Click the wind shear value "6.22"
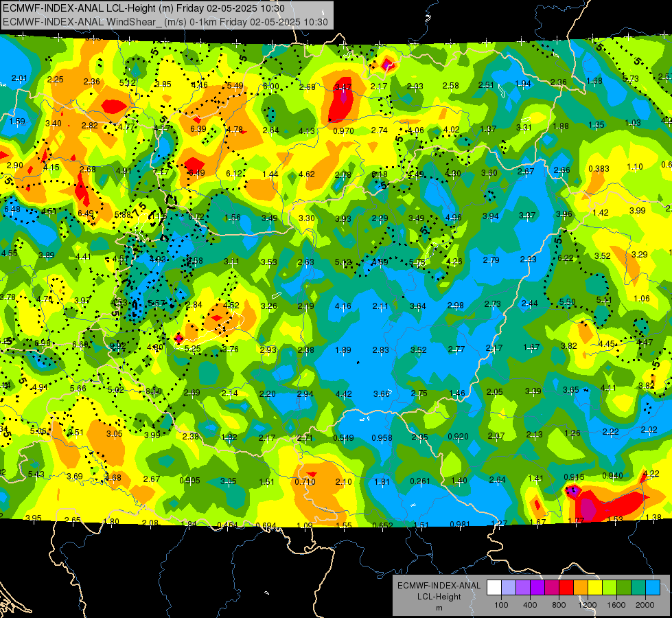This screenshot has height=618, width=672. tap(566, 257)
